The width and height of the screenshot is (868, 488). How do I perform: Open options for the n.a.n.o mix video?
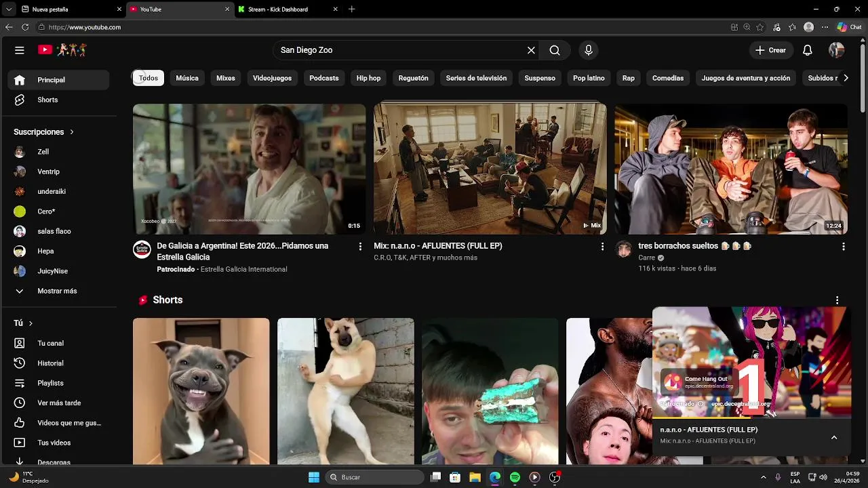[x=602, y=247]
